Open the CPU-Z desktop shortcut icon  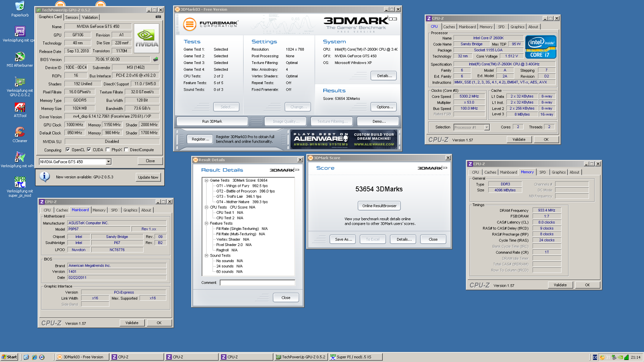pos(20,31)
